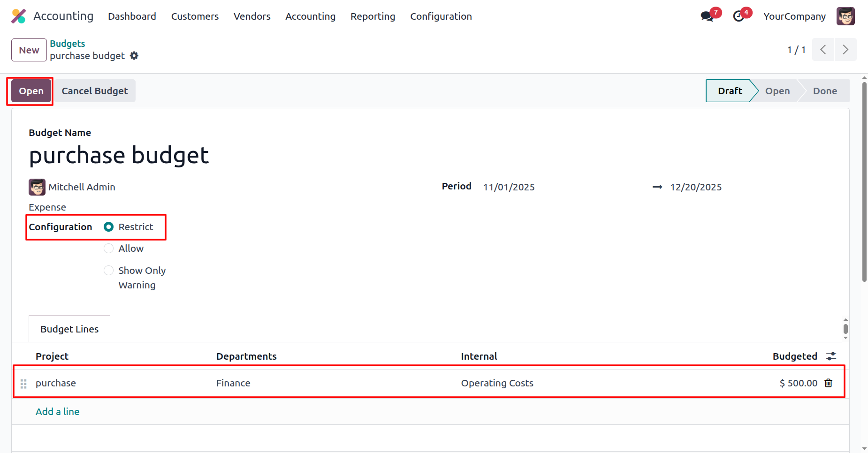
Task: Select the Allow radio option
Action: (109, 249)
